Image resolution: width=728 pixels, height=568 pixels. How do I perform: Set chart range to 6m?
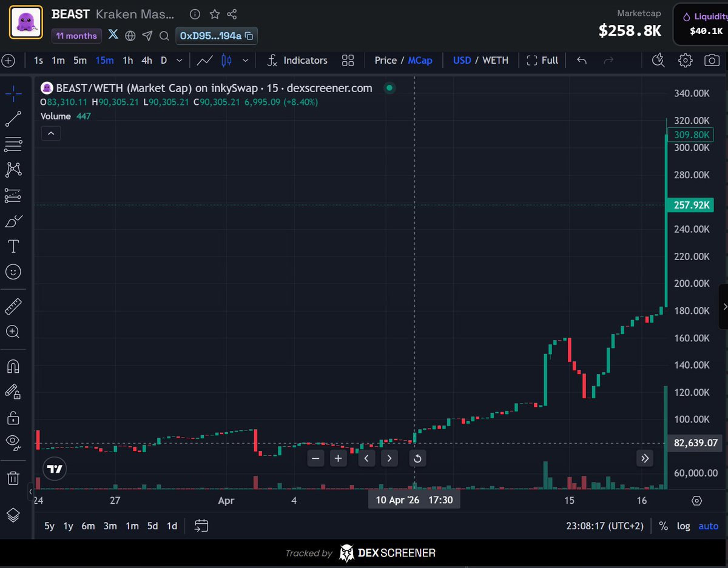pyautogui.click(x=89, y=526)
